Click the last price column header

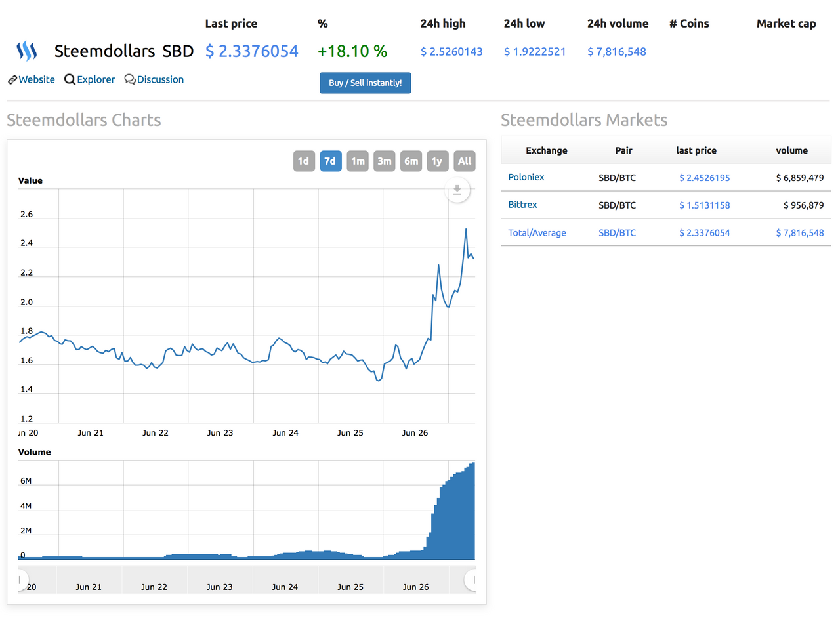[696, 150]
